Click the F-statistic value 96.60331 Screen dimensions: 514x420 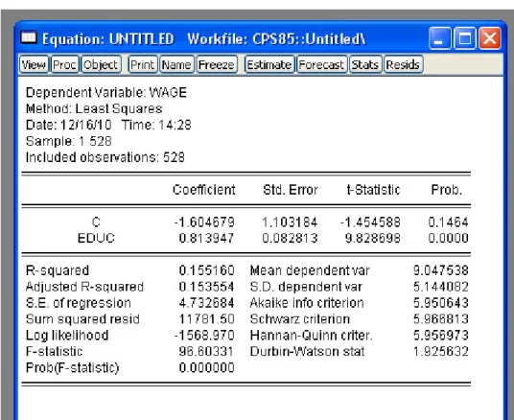[x=206, y=351]
